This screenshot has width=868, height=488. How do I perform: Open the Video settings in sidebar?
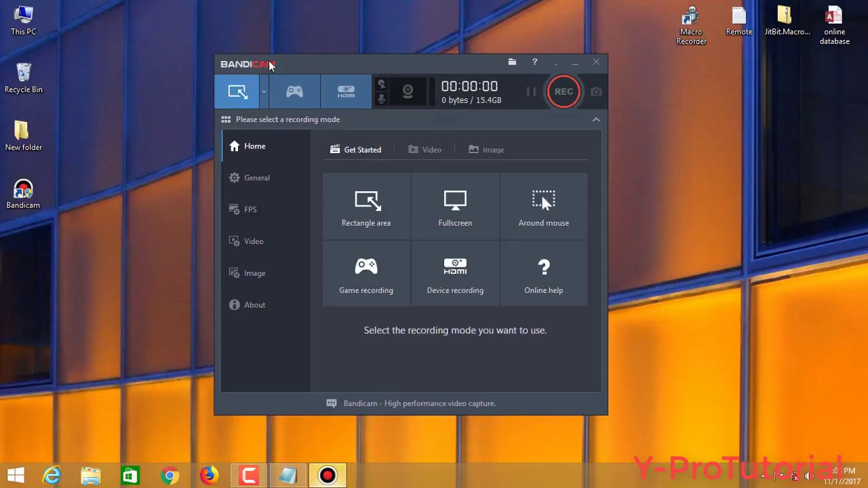266,241
